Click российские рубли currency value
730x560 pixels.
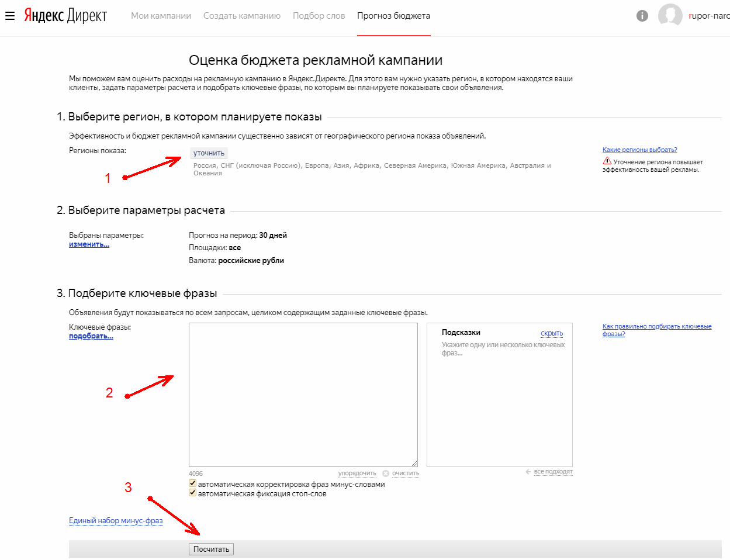click(x=251, y=261)
